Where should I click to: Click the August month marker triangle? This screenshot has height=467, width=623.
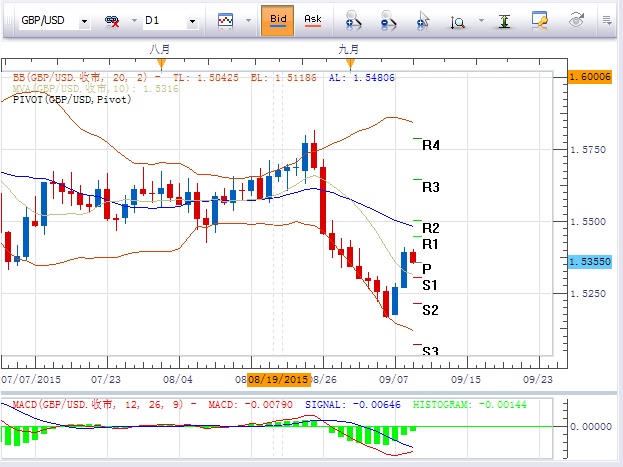(161, 64)
